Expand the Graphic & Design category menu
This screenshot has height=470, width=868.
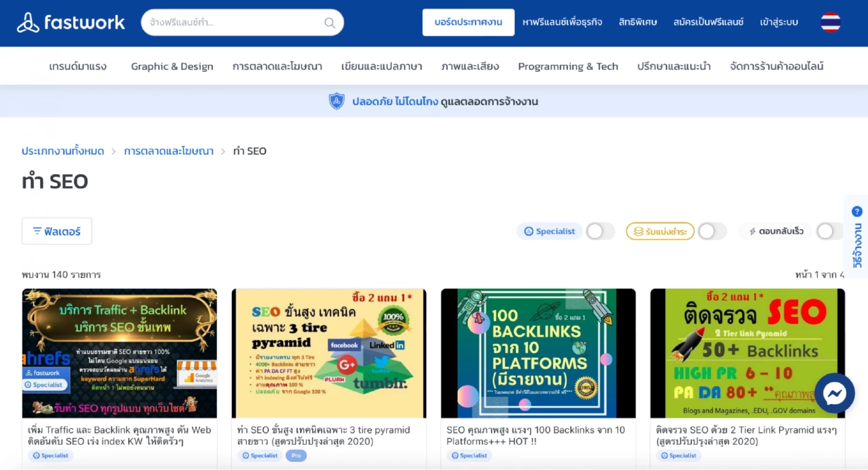[x=172, y=66]
